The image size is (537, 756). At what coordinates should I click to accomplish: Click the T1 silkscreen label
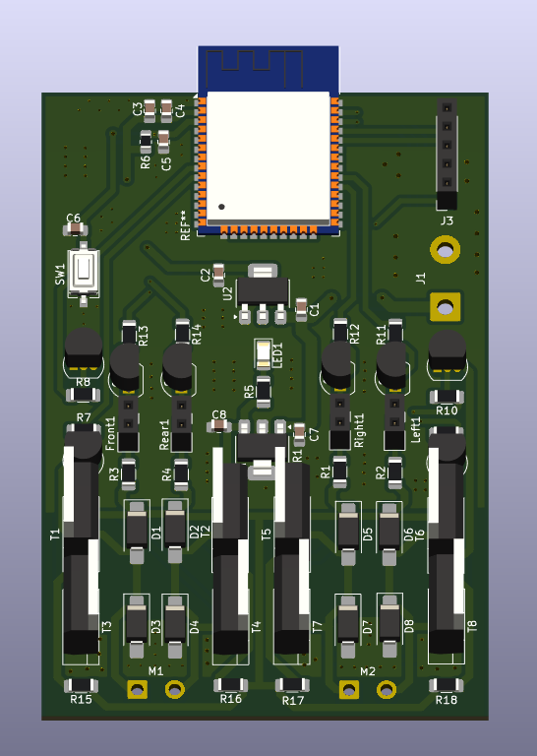(55, 535)
